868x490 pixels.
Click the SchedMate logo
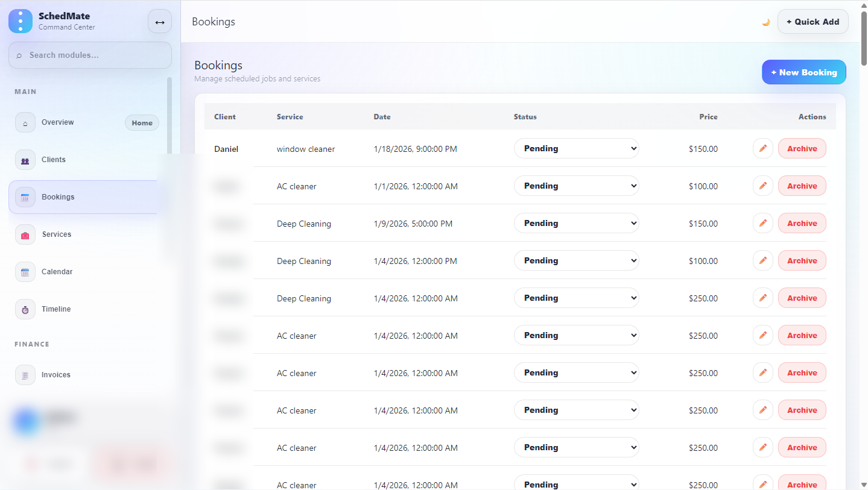[20, 21]
